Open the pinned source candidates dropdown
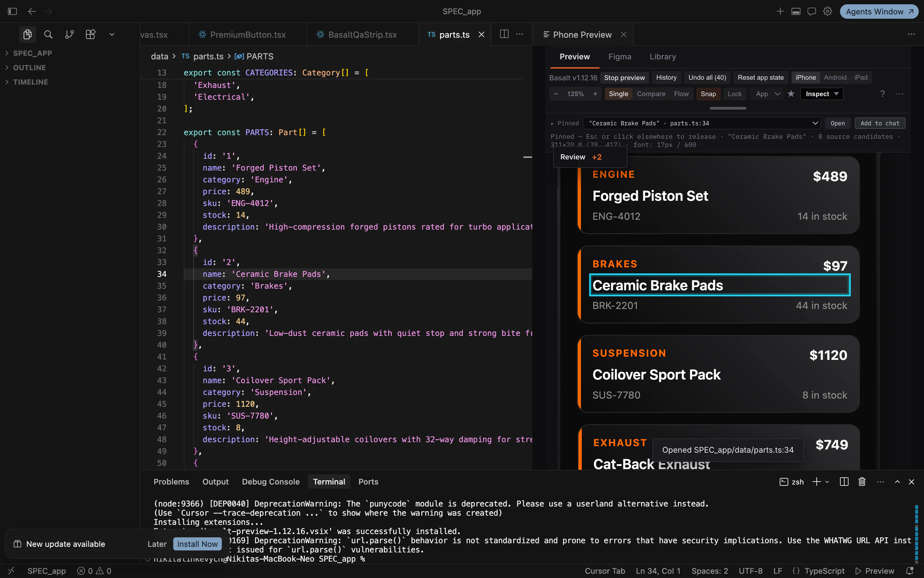Screen dimensions: 924x578 tap(702, 123)
